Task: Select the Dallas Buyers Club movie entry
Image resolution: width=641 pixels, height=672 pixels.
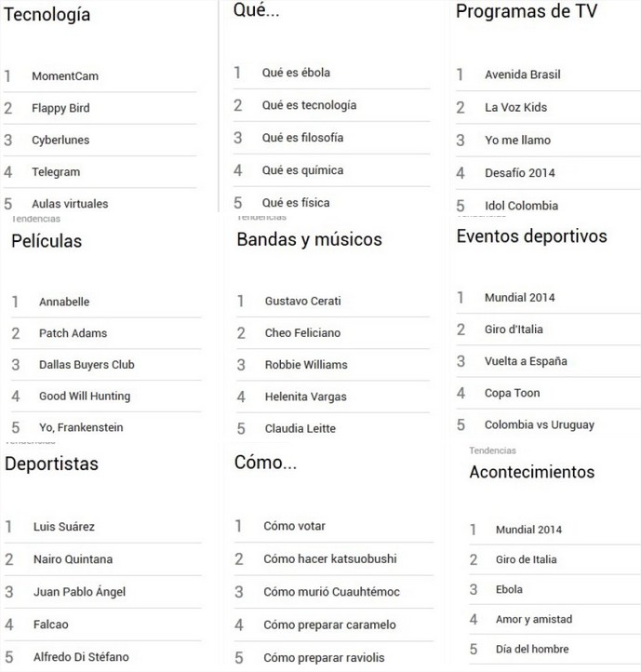Action: tap(87, 365)
